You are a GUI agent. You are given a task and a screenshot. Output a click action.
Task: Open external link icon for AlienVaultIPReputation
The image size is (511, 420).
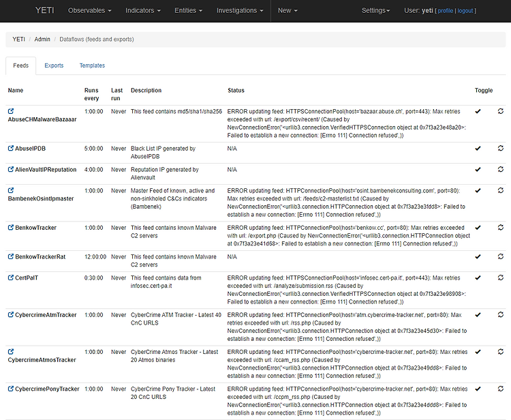11,170
